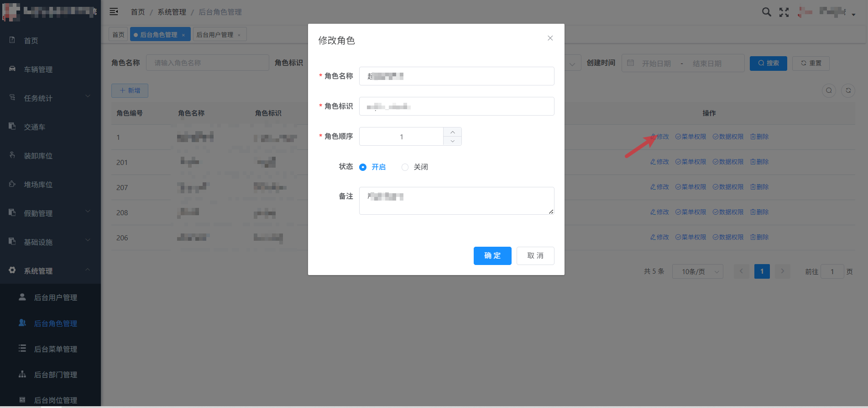Open the top-bar search magnifier

click(767, 12)
